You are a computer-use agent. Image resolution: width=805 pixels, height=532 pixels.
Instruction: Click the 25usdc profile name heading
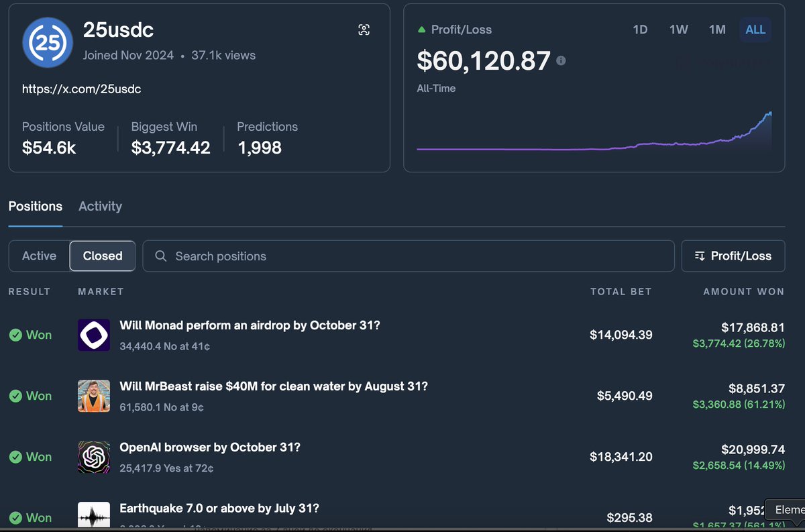pos(118,30)
